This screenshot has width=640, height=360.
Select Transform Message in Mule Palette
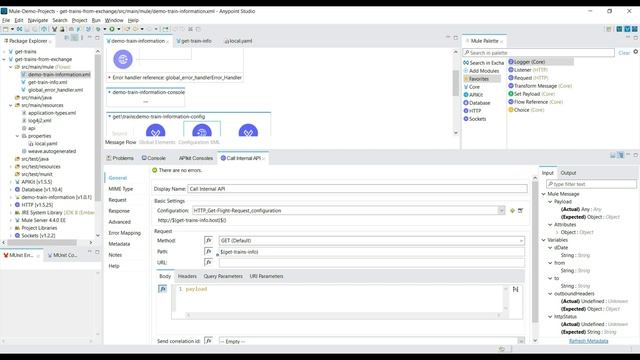(x=540, y=86)
